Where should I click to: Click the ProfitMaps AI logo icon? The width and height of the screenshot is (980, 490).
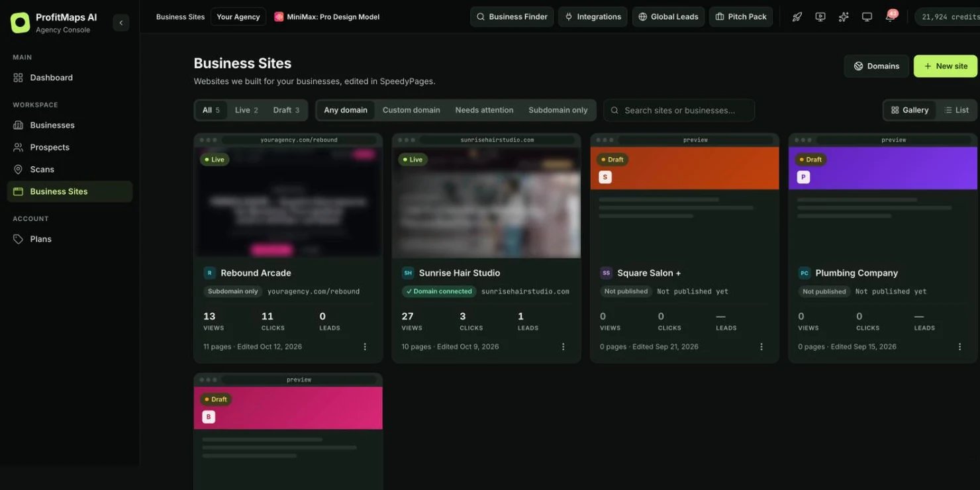pyautogui.click(x=21, y=23)
